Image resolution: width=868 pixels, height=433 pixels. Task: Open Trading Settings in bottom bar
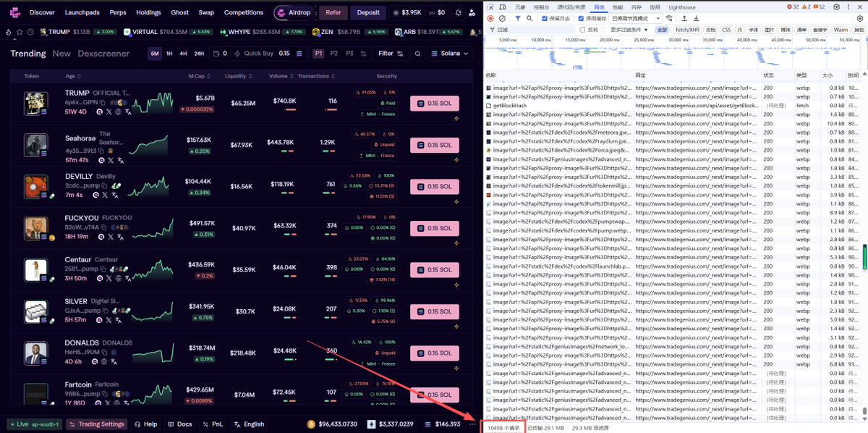[x=97, y=424]
